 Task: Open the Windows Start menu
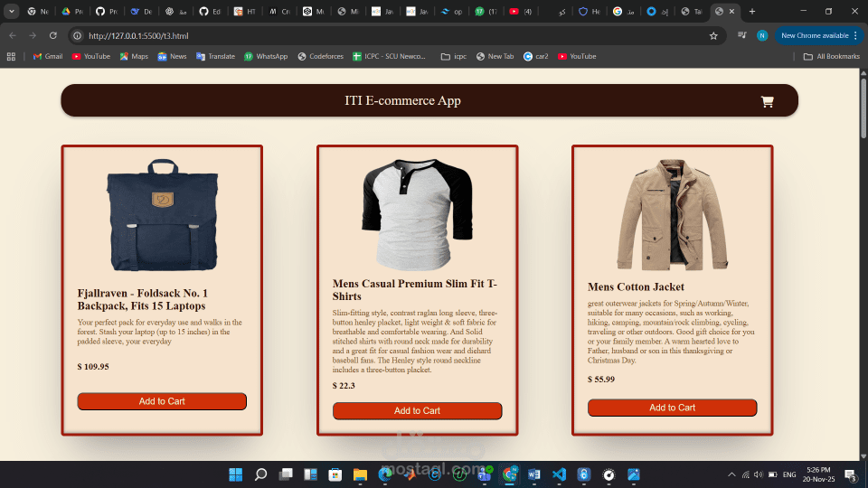click(236, 474)
